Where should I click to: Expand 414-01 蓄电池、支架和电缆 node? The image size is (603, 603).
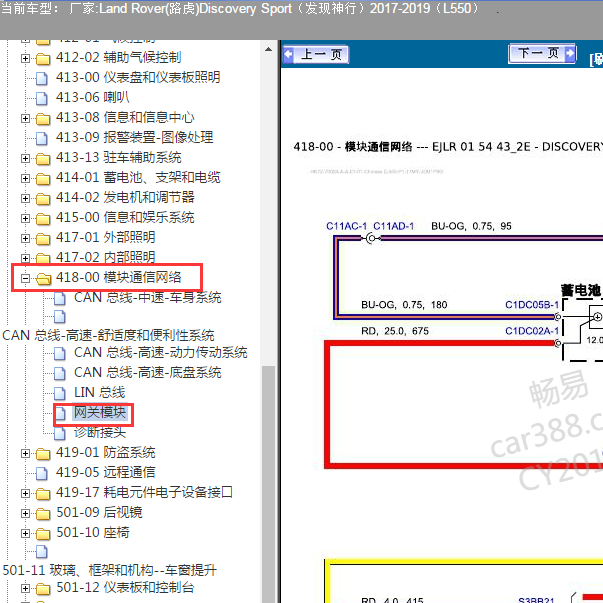click(25, 178)
